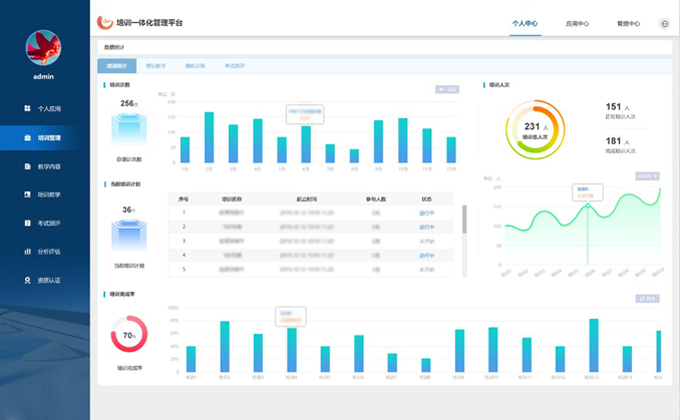Select 培训管理 sidebar item
The image size is (680, 420).
coord(44,137)
